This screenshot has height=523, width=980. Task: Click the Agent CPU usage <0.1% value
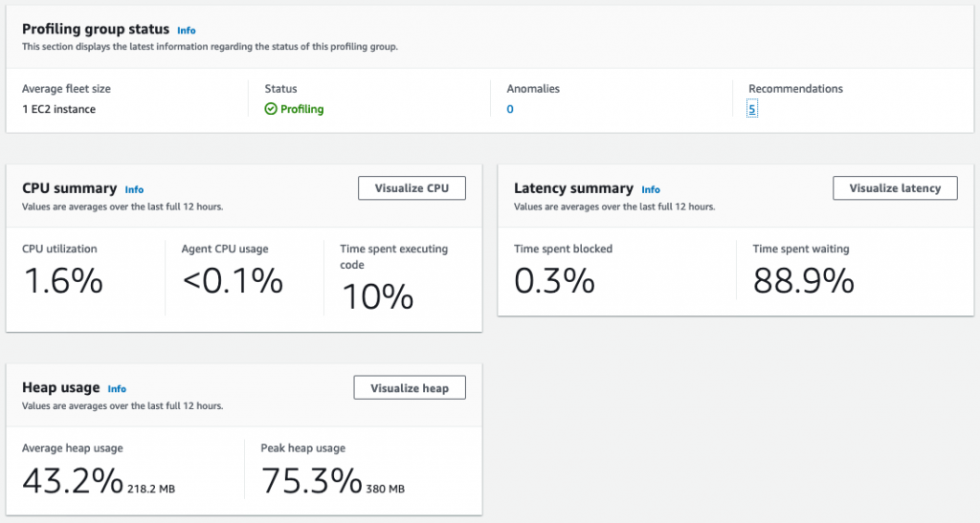233,281
